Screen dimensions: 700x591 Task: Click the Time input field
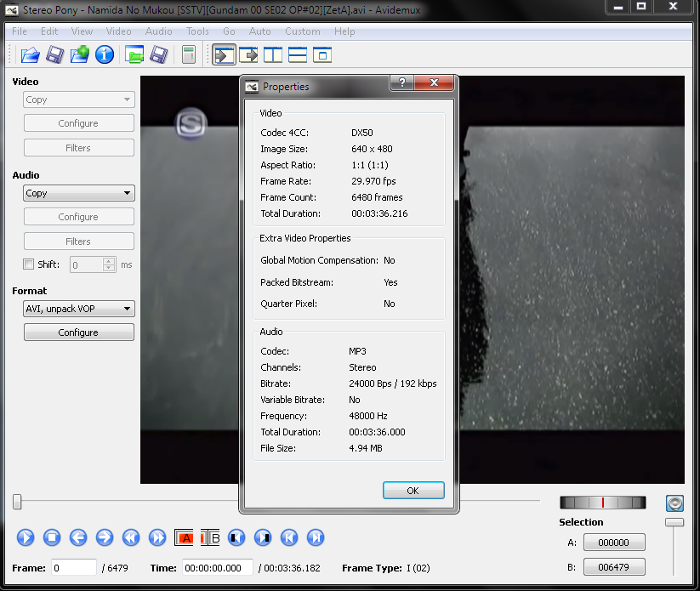coord(218,568)
